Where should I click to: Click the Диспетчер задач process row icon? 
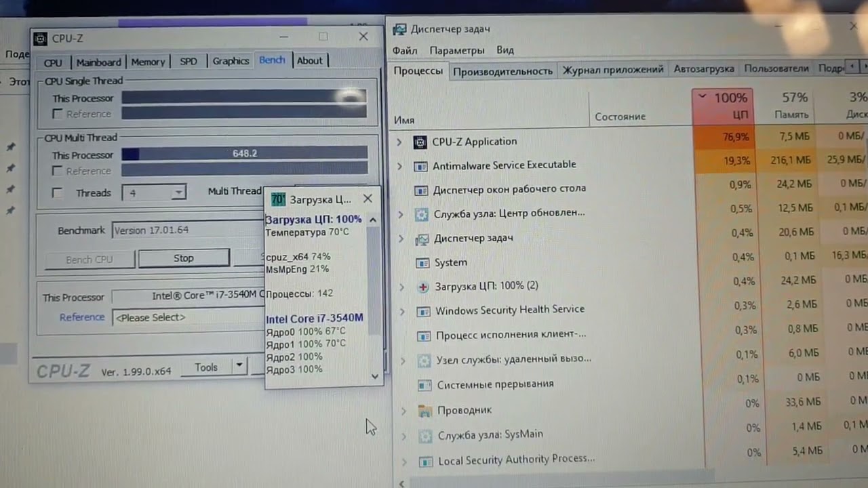click(x=422, y=239)
